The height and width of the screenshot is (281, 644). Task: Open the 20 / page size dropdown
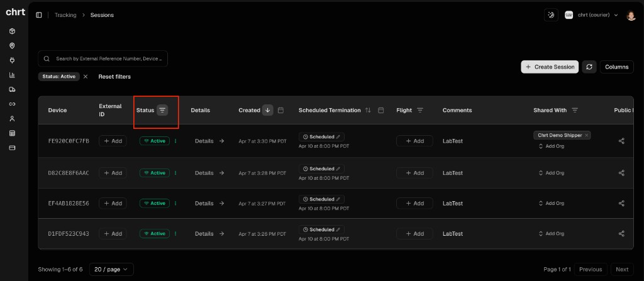111,269
